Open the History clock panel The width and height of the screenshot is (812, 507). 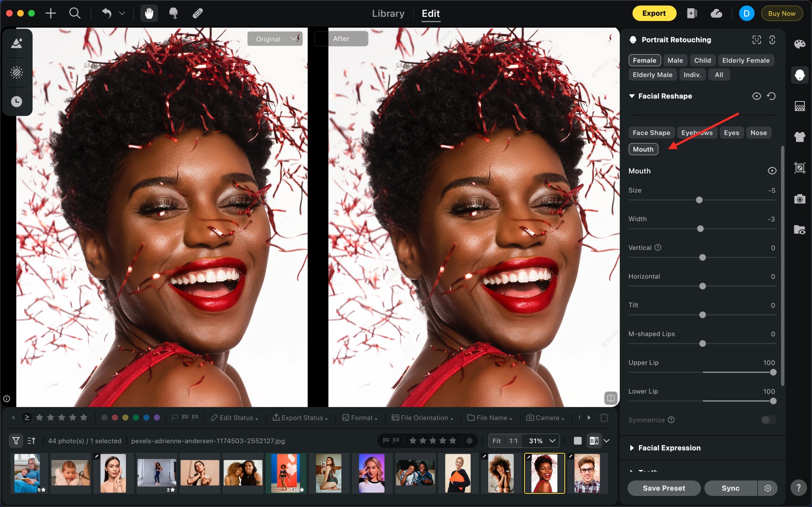tap(16, 101)
